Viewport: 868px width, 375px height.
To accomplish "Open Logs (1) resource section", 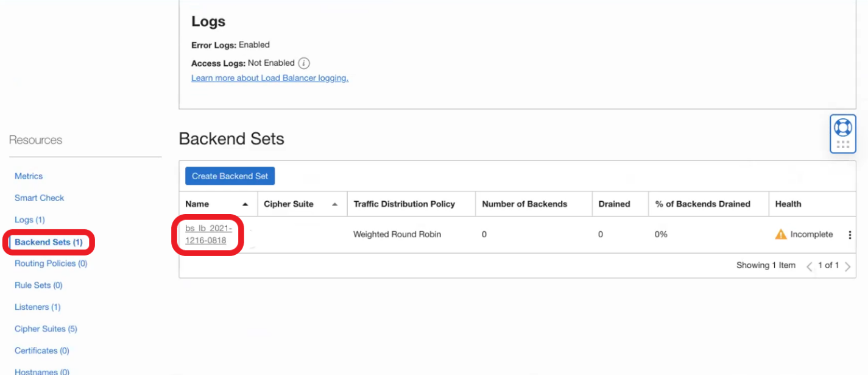I will (29, 220).
